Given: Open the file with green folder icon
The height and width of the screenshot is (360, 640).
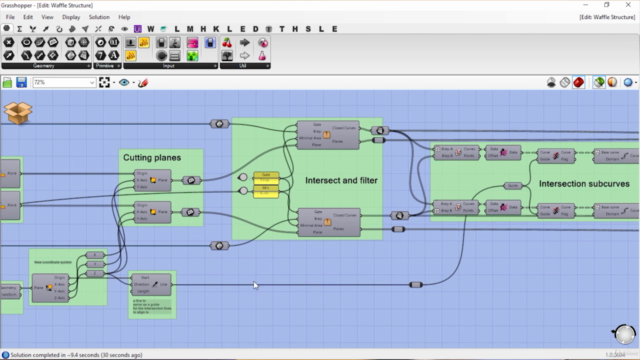Looking at the screenshot, I should 7,83.
